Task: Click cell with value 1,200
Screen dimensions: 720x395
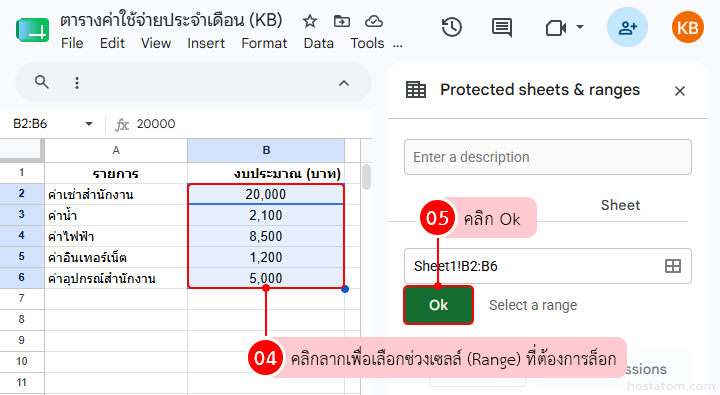Action: click(x=266, y=257)
